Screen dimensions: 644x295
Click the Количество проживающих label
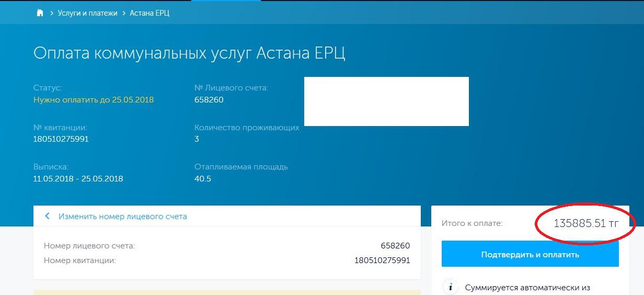pyautogui.click(x=247, y=128)
